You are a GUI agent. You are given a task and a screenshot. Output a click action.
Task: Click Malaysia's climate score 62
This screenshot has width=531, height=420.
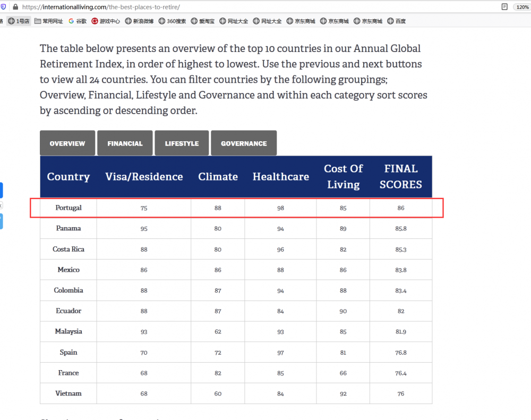pyautogui.click(x=218, y=332)
